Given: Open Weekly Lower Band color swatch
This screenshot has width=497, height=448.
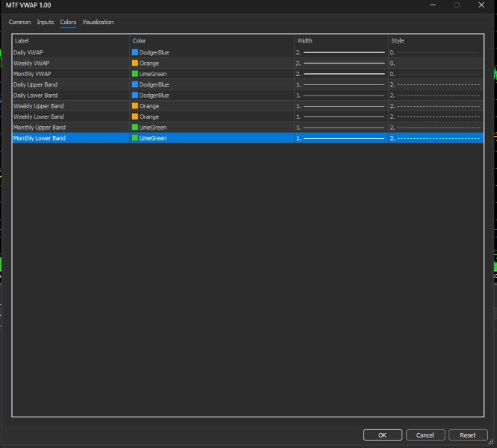Looking at the screenshot, I should pyautogui.click(x=135, y=116).
